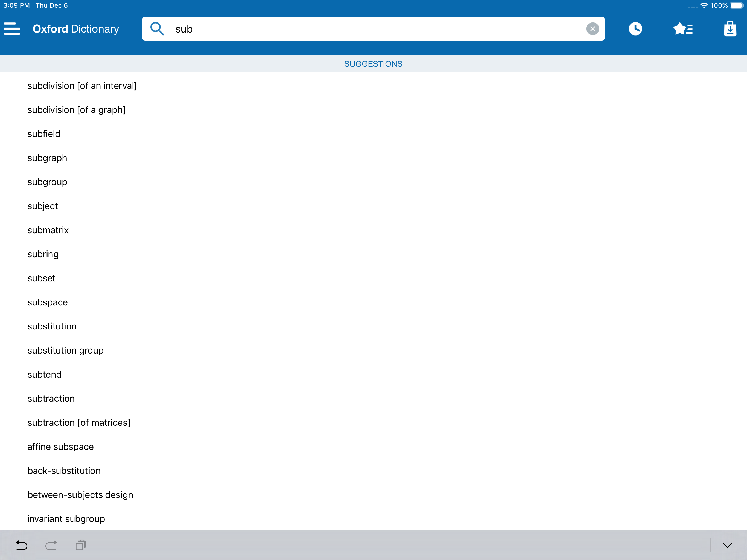Open the subgroup entry
The height and width of the screenshot is (560, 747).
coord(47,182)
